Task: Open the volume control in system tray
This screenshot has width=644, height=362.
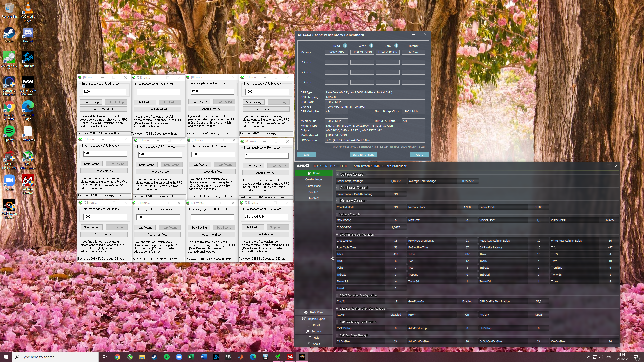Action: coord(601,357)
